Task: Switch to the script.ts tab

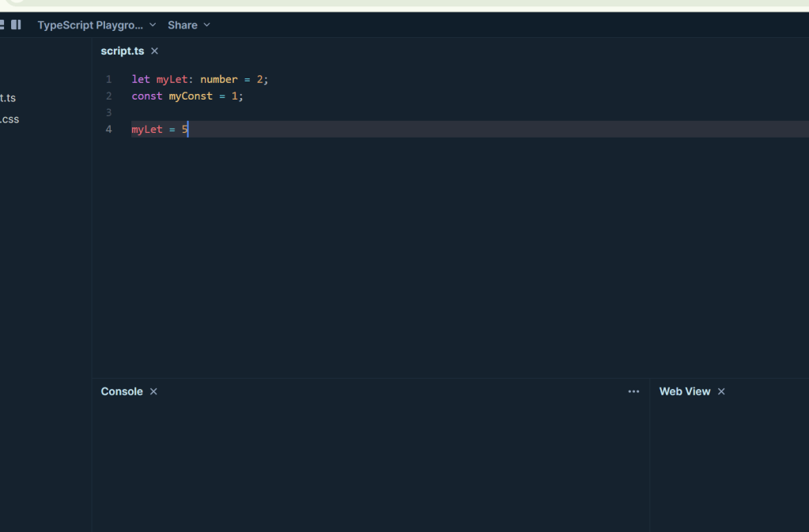Action: 123,51
